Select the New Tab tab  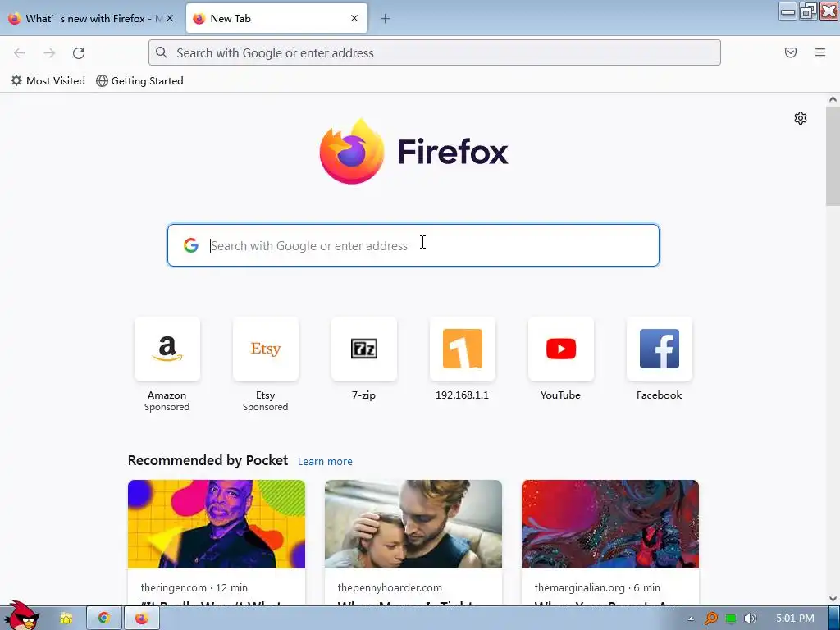pos(276,18)
